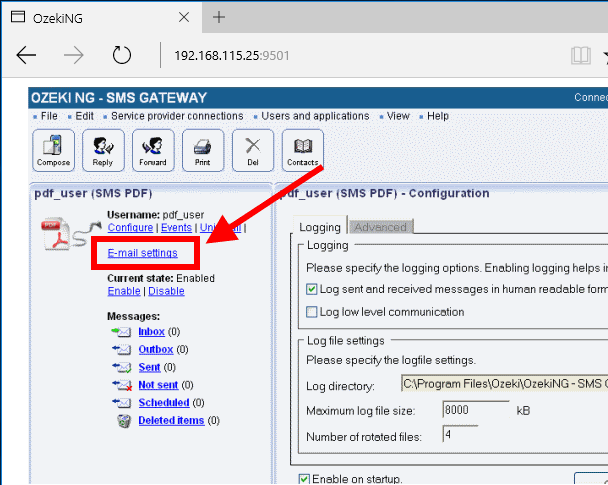The image size is (608, 485).
Task: Click the Log directory field
Action: 504,384
